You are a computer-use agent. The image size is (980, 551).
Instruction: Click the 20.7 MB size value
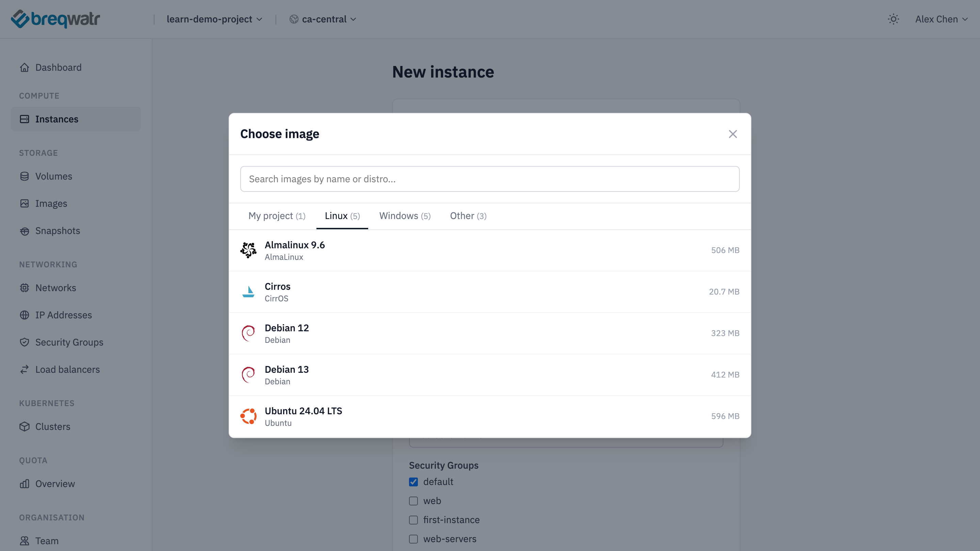pyautogui.click(x=724, y=292)
